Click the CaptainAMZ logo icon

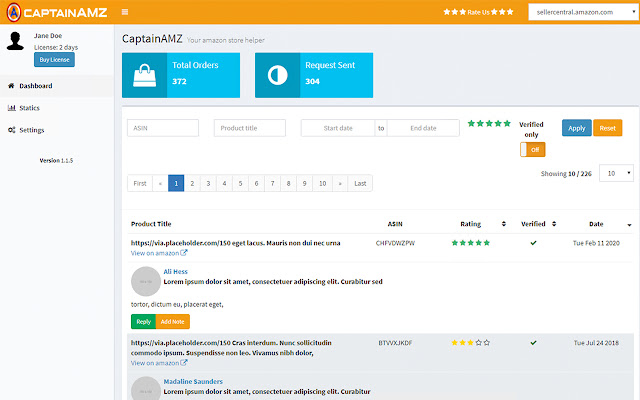point(12,12)
